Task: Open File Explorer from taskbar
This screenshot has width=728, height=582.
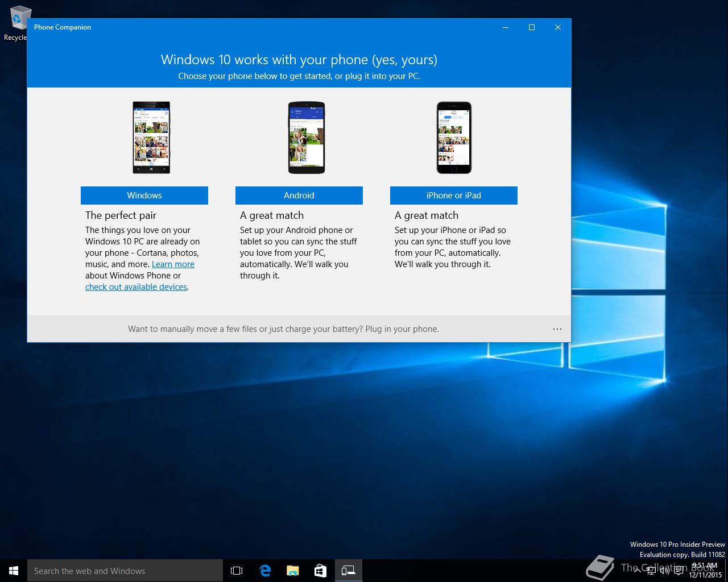Action: pyautogui.click(x=292, y=571)
